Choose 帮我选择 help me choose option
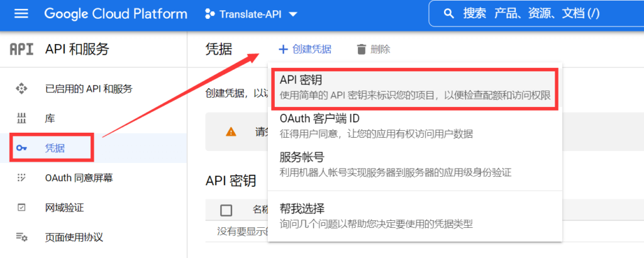This screenshot has height=258, width=644. coord(415,216)
